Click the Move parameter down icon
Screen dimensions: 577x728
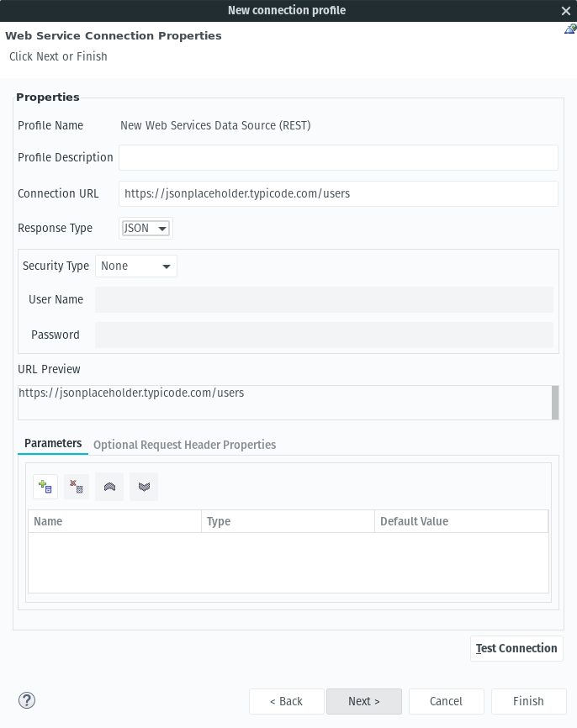click(144, 487)
